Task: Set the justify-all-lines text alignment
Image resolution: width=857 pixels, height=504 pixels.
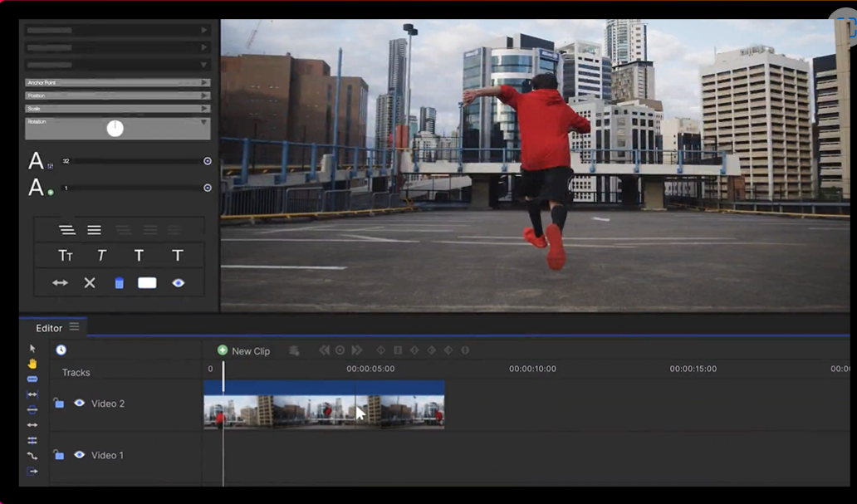Action: tap(94, 230)
